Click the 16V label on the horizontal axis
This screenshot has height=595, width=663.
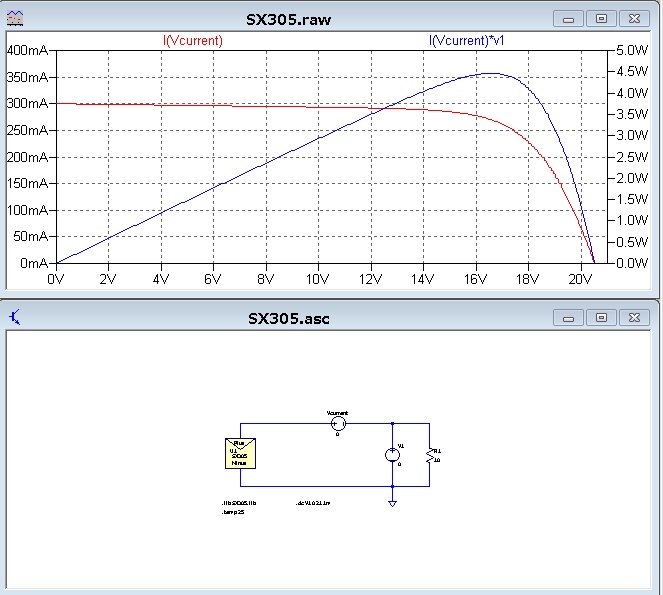[x=475, y=279]
